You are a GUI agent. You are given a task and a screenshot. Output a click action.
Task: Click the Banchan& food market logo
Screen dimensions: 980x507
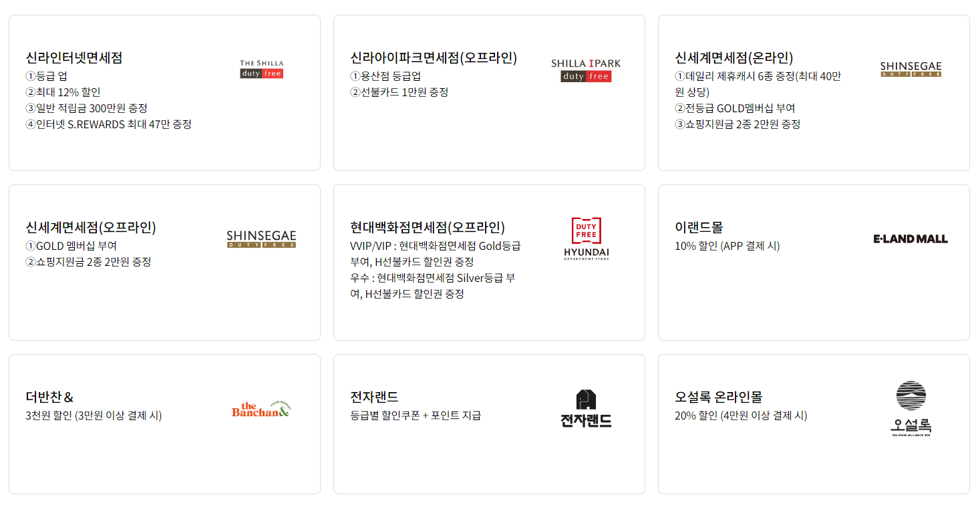coord(262,409)
